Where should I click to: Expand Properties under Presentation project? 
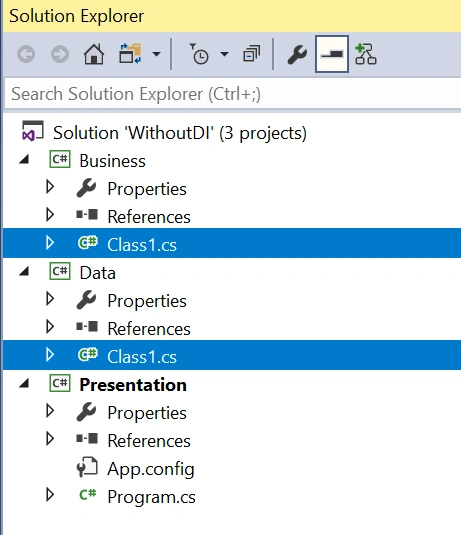click(x=50, y=410)
